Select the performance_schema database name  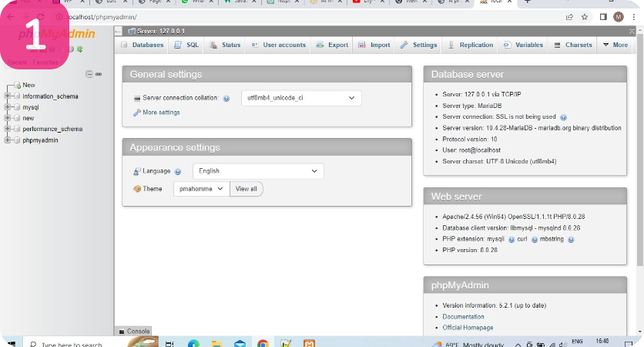pyautogui.click(x=52, y=129)
